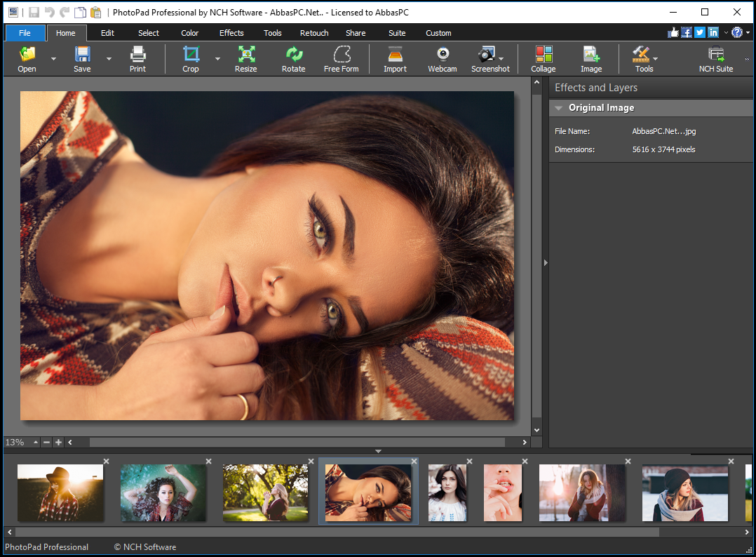Click the title bar save icon
756x557 pixels.
coord(34,12)
